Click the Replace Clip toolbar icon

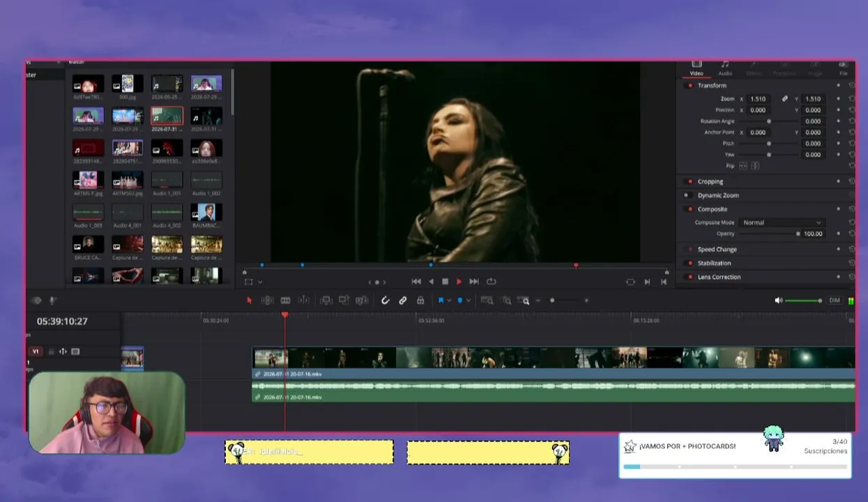pos(362,301)
